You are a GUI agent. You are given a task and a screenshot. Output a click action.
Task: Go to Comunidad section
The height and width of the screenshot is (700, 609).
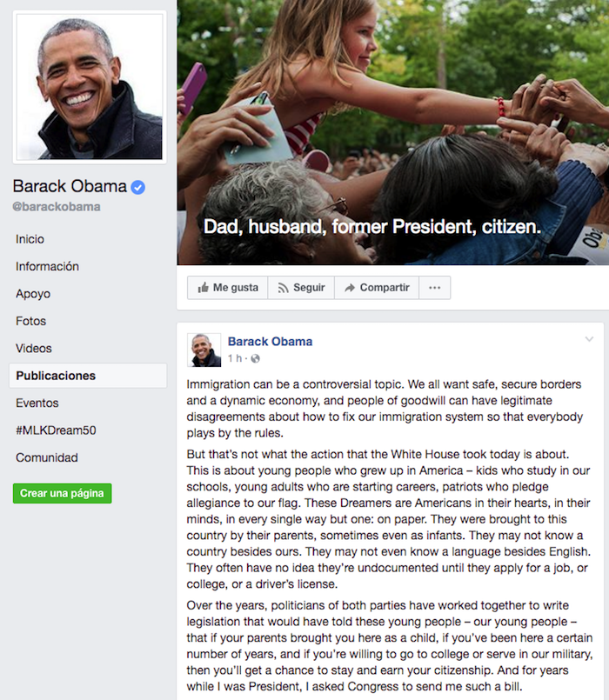click(47, 457)
